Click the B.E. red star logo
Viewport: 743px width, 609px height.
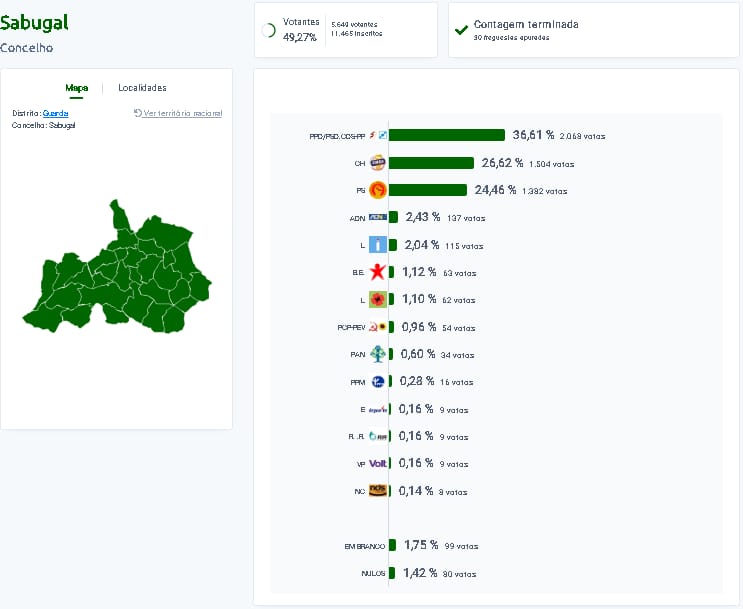378,272
